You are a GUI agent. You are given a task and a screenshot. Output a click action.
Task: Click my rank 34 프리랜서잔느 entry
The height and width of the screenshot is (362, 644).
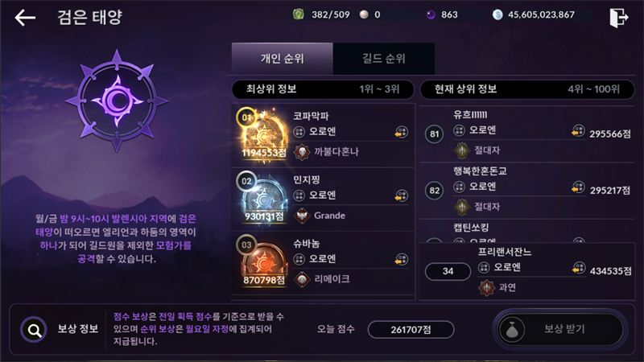point(527,271)
